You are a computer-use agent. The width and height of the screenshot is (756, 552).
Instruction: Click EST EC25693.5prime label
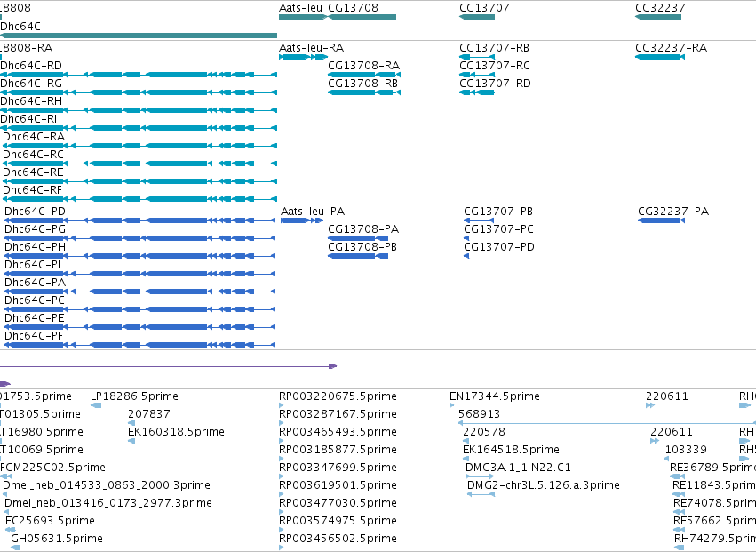pos(50,521)
